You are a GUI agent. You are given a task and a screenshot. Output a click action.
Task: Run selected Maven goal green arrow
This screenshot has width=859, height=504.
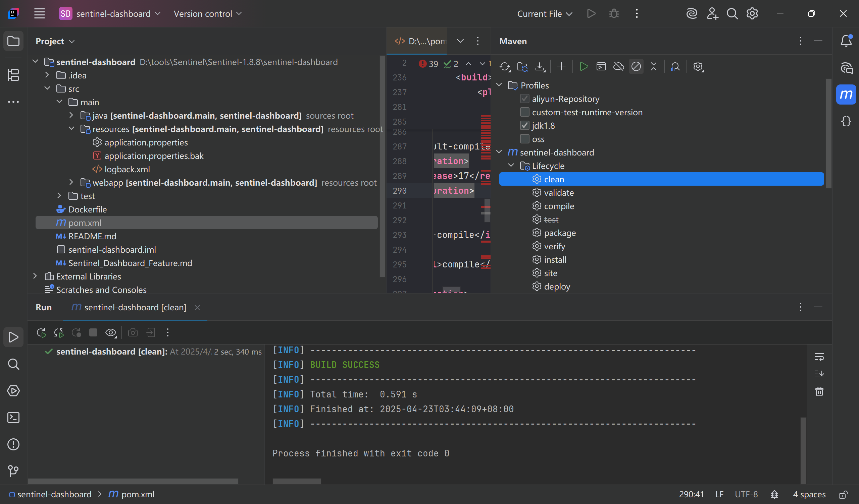click(584, 66)
